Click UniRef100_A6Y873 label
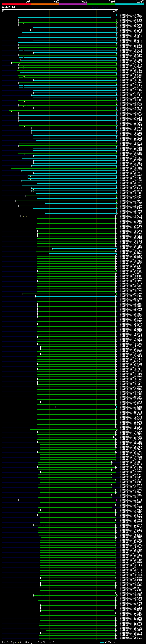 [131, 108]
